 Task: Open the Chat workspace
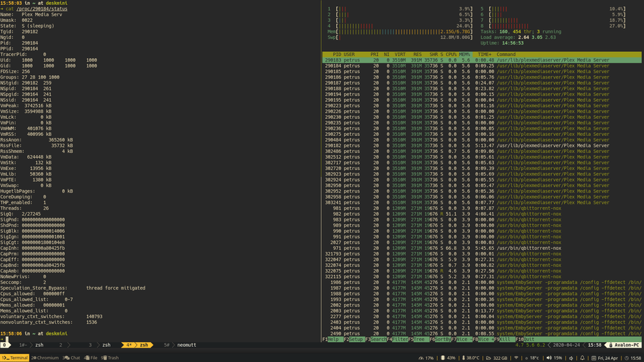pos(72,358)
